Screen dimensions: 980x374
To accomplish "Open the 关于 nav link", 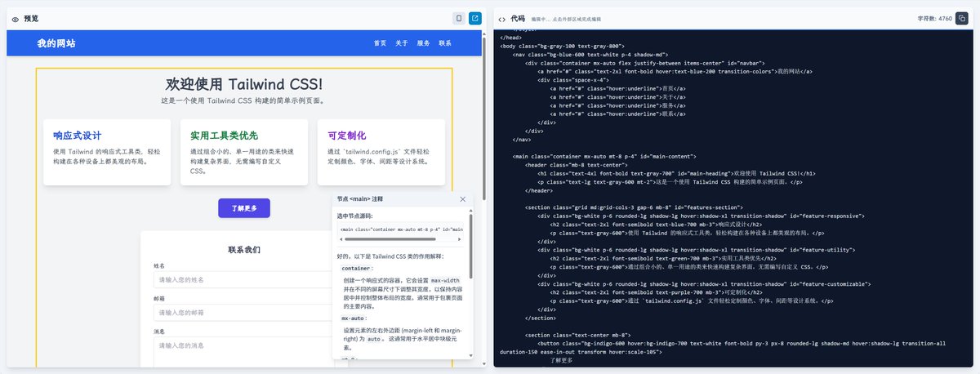I will coord(402,43).
